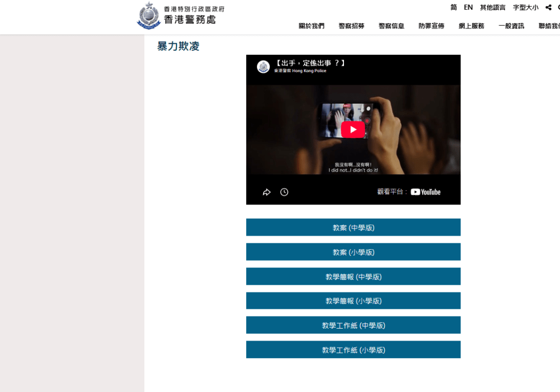Click channel name 香港警察 Hong Kong Police
Image resolution: width=560 pixels, height=392 pixels.
pos(300,71)
